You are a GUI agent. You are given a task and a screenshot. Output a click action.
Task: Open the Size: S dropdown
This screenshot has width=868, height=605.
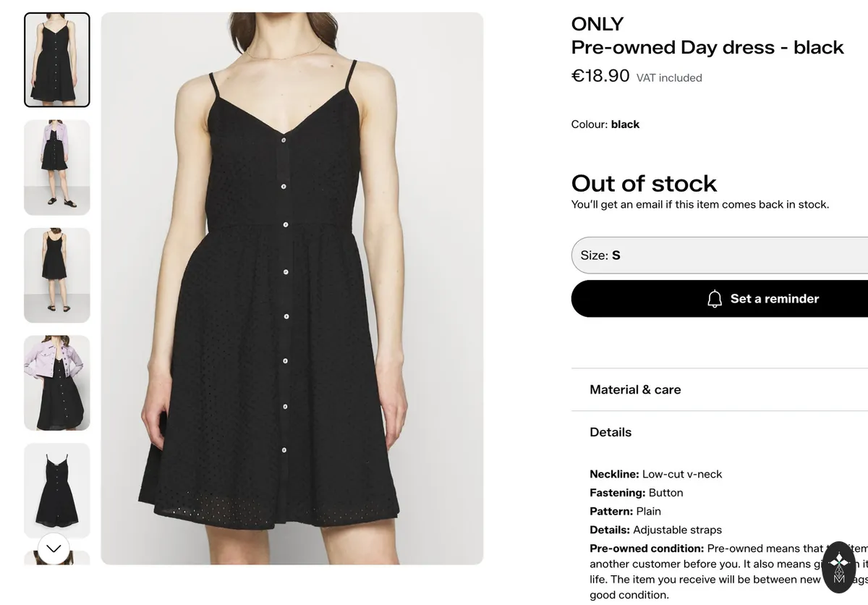720,255
